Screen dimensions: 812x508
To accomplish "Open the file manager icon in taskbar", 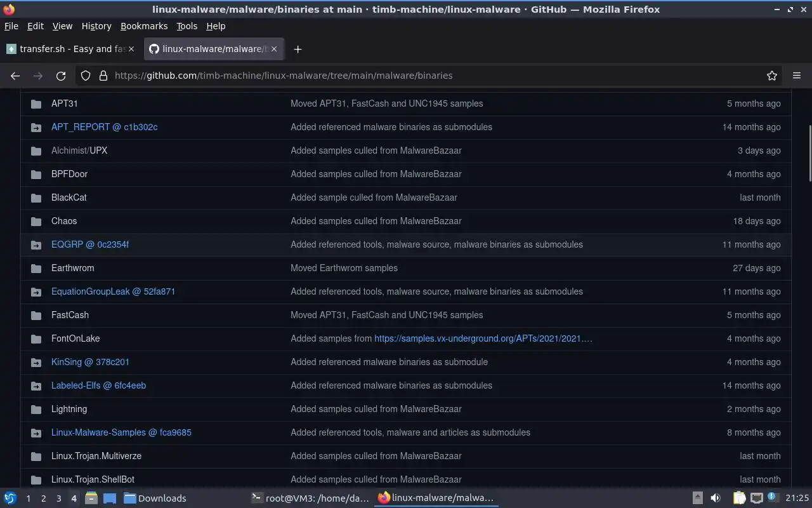I will coord(91,498).
